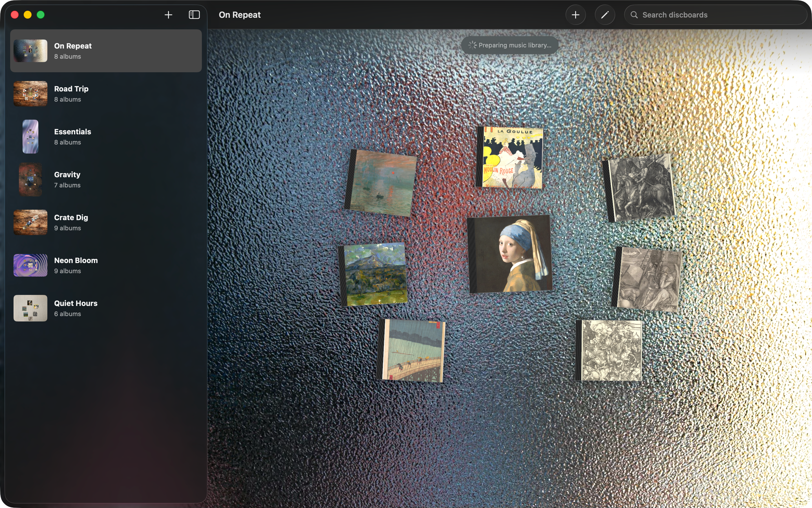This screenshot has height=508, width=812.
Task: Click the Search discboards field
Action: [715, 15]
